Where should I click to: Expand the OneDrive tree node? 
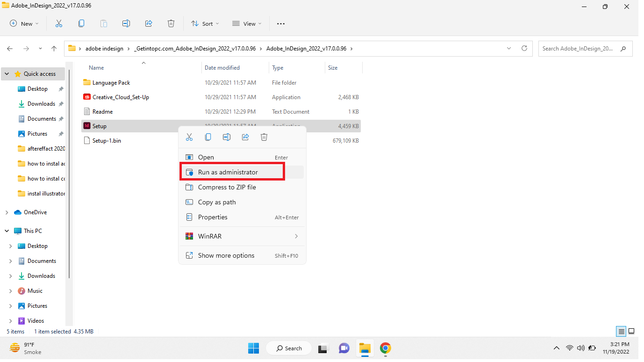pyautogui.click(x=7, y=212)
